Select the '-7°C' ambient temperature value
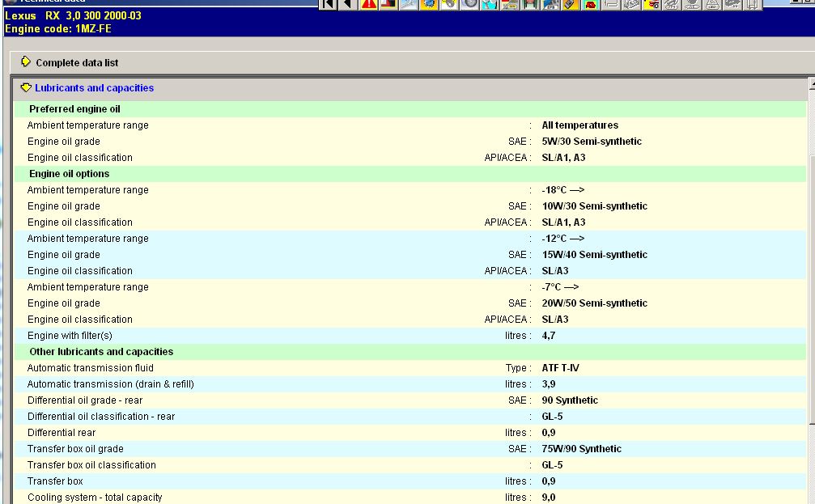Viewport: 815px width, 504px height. point(560,287)
